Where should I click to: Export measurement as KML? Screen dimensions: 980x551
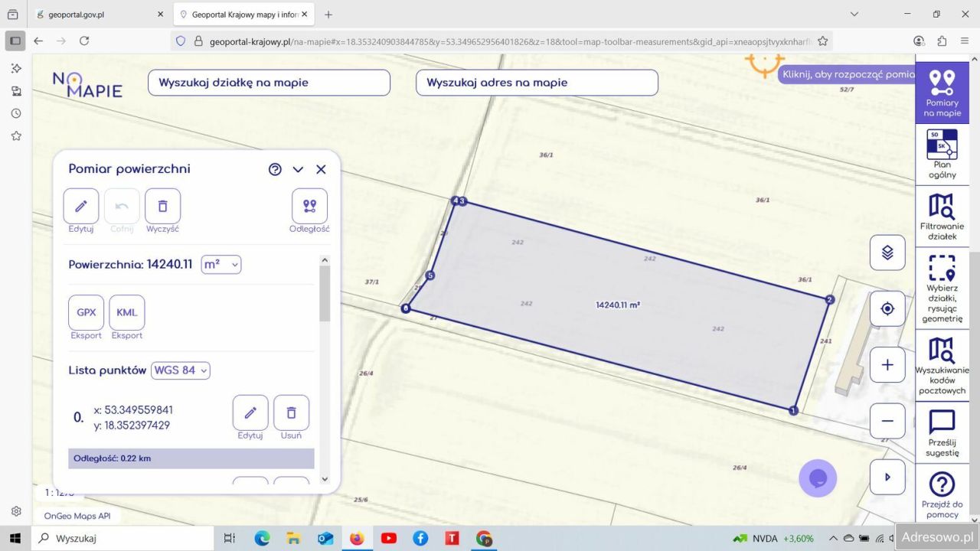tap(127, 312)
